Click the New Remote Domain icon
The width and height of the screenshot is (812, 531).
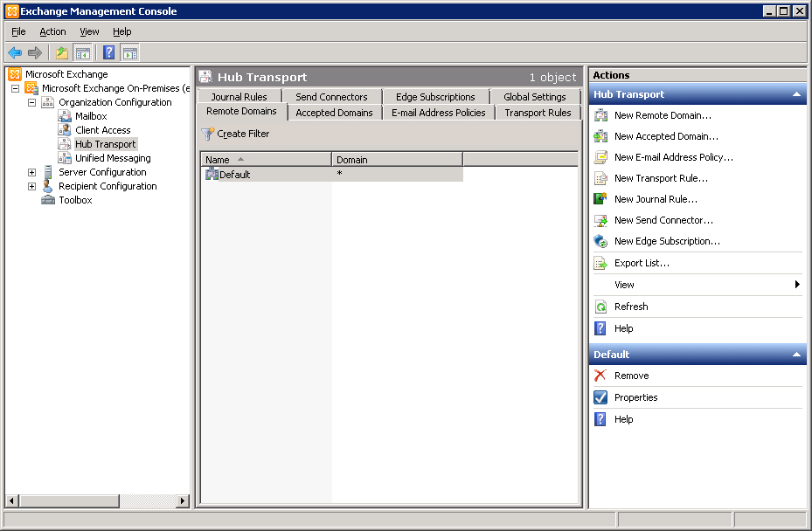(x=600, y=115)
